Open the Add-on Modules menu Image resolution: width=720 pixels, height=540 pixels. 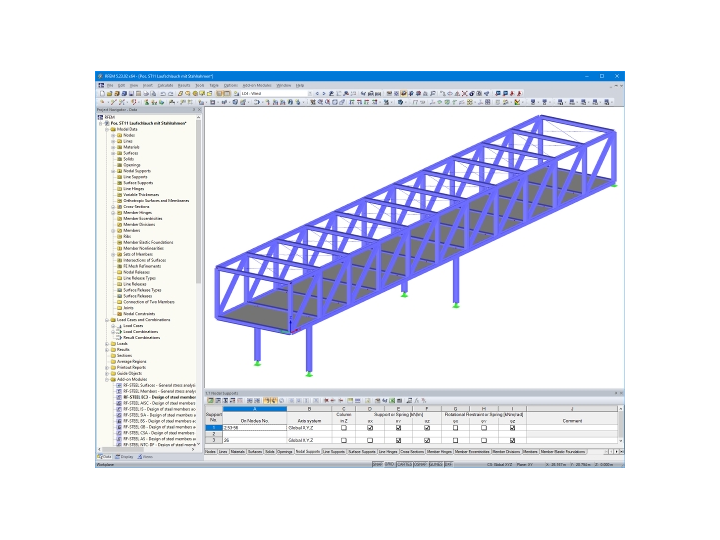(257, 85)
